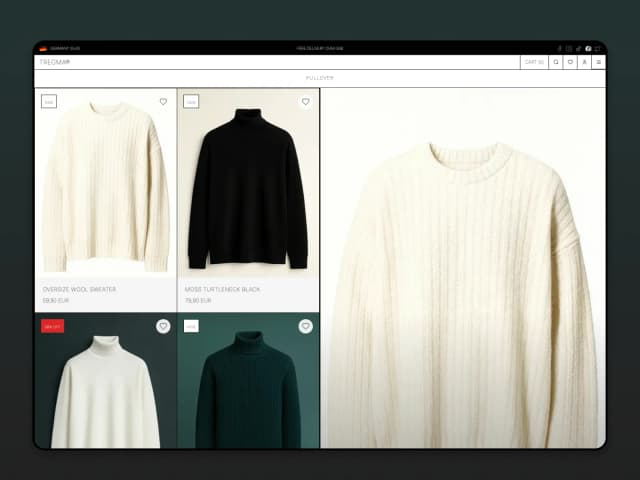Favorite the Moss Turtleneck Black with heart
640x480 pixels.
click(306, 101)
